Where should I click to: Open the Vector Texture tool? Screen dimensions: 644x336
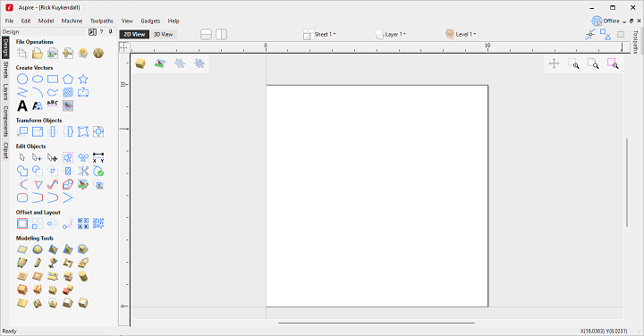coord(68,92)
